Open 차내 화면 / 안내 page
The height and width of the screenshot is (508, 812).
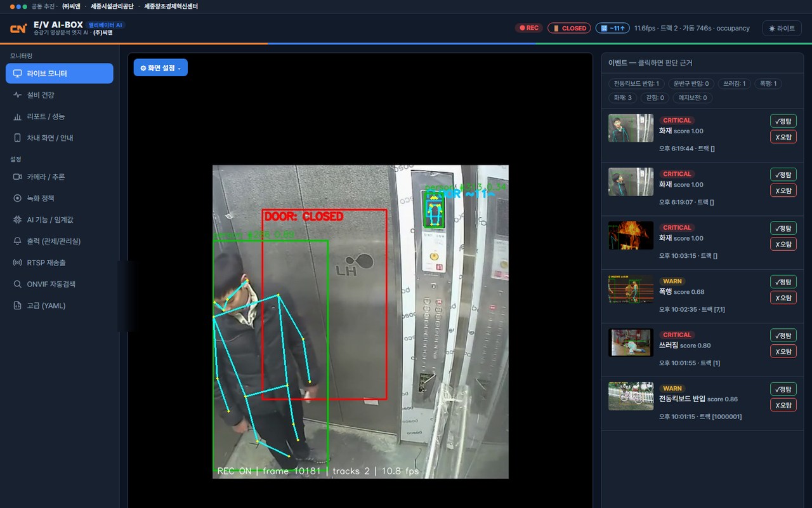[x=59, y=138]
